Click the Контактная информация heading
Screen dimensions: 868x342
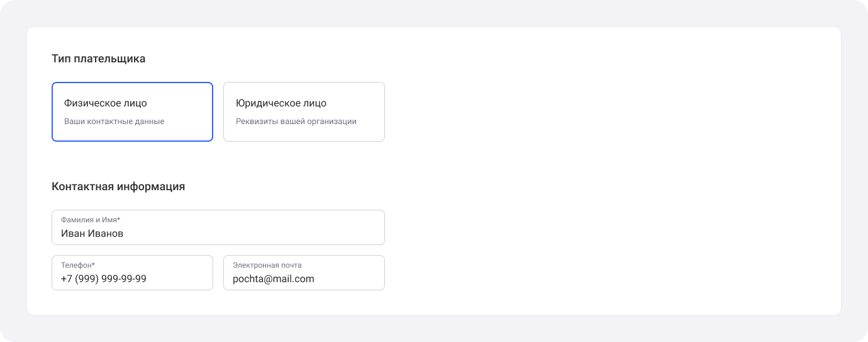click(x=118, y=186)
